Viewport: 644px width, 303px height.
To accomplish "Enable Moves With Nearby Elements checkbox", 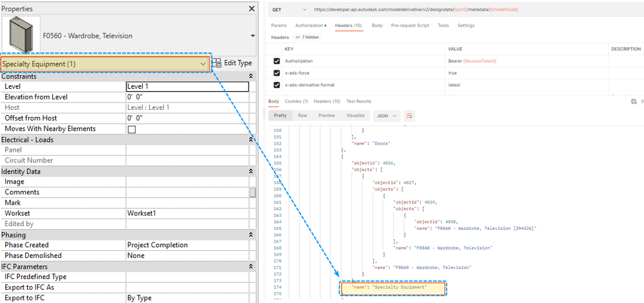I will [x=131, y=129].
